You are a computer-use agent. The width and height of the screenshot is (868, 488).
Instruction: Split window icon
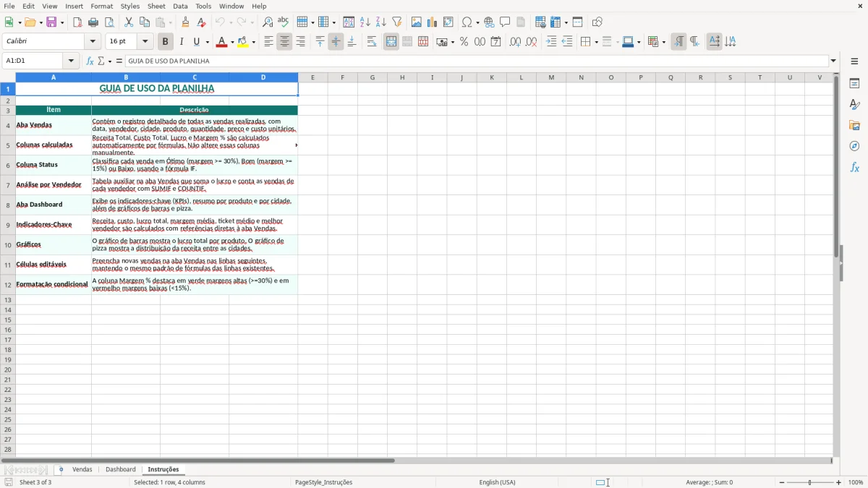[x=577, y=22]
